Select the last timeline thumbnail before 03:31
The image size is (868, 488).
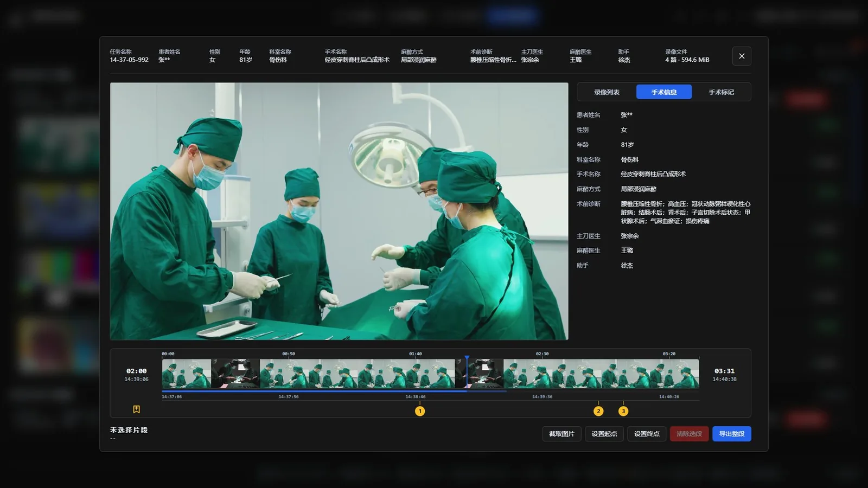[x=674, y=374]
